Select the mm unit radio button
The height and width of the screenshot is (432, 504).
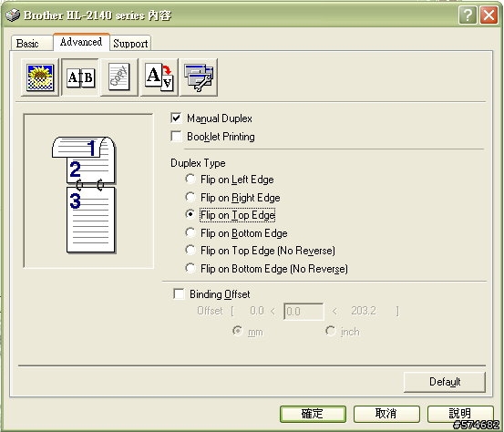[x=237, y=331]
